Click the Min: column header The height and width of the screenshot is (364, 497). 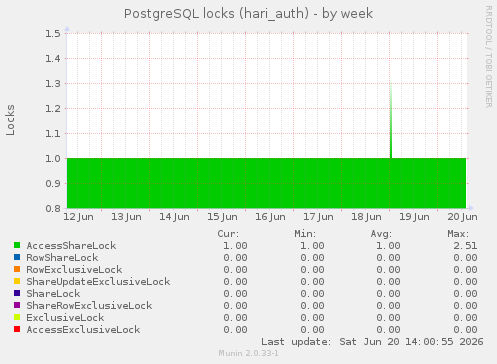coord(305,234)
